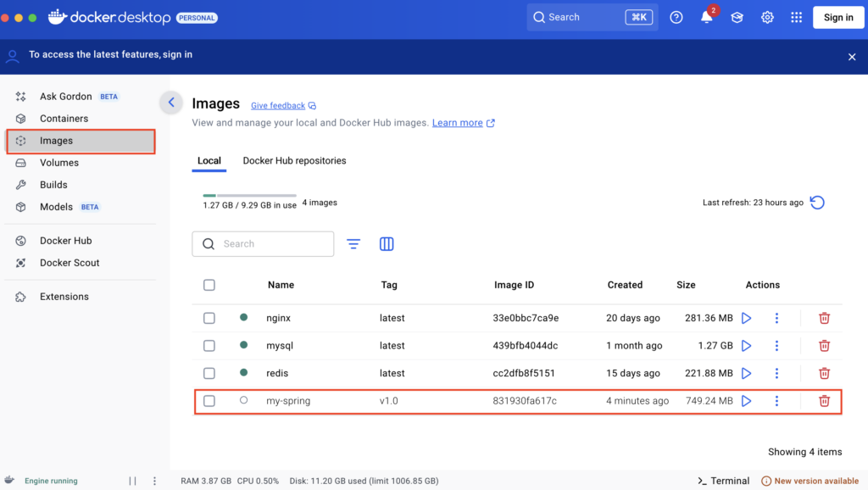Click image ID 439bfb4044dc

click(526, 346)
